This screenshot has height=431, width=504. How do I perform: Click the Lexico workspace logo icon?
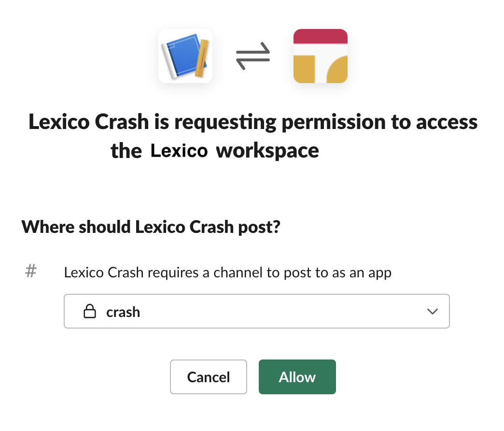point(321,56)
